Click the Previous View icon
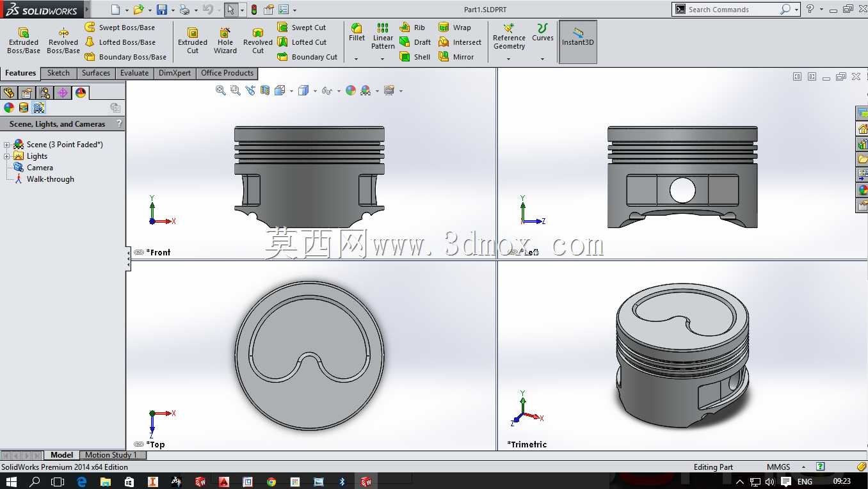The image size is (868, 489). (x=250, y=91)
